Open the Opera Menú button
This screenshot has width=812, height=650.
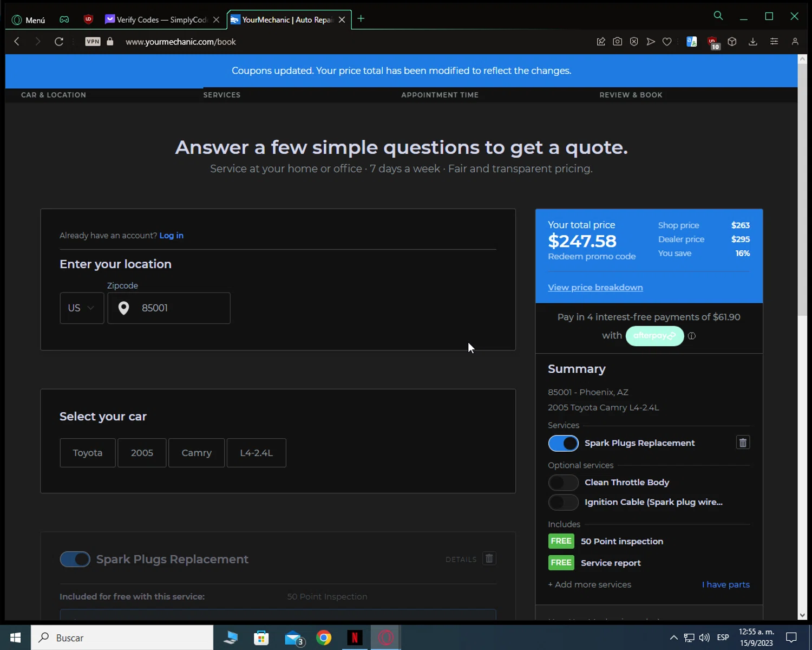click(29, 19)
